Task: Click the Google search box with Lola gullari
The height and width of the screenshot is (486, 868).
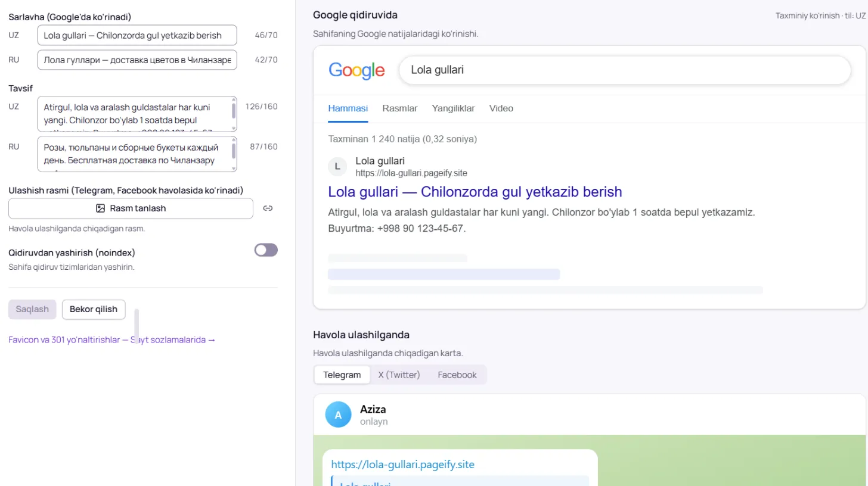Action: 625,70
